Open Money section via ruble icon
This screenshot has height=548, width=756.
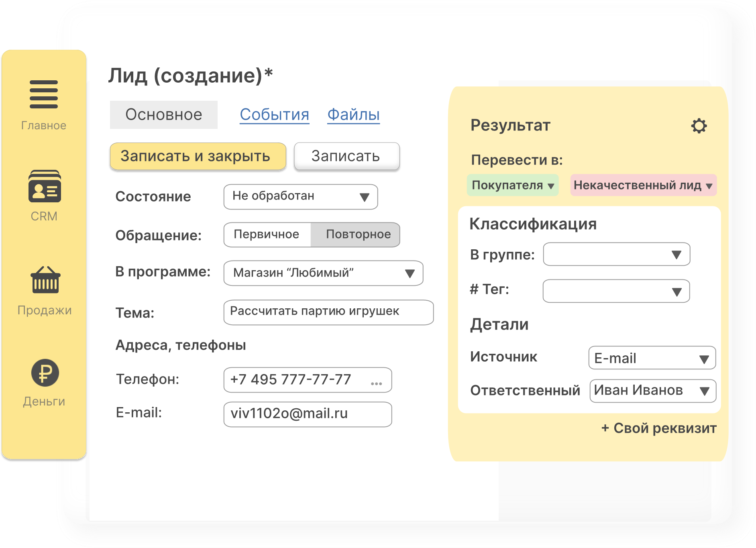[45, 373]
